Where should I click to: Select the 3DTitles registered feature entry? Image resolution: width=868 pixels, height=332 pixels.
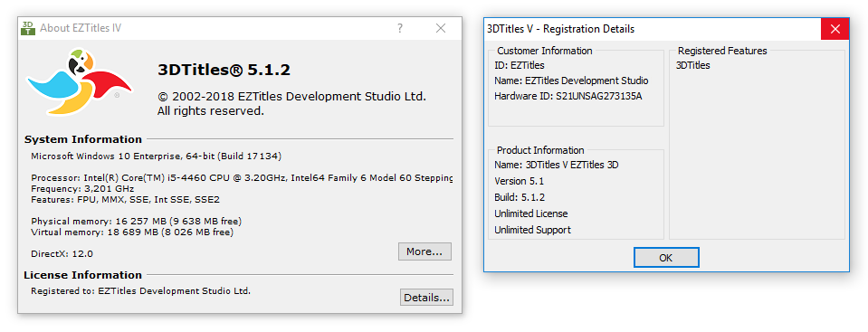693,65
